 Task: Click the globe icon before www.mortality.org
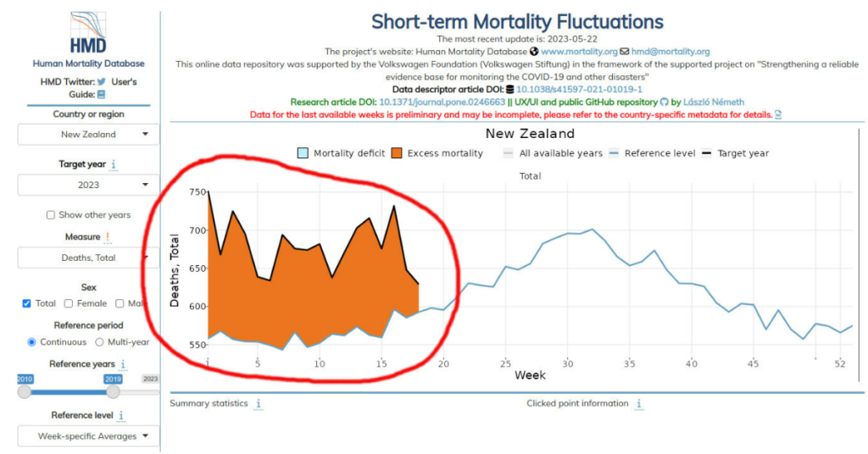pos(534,52)
